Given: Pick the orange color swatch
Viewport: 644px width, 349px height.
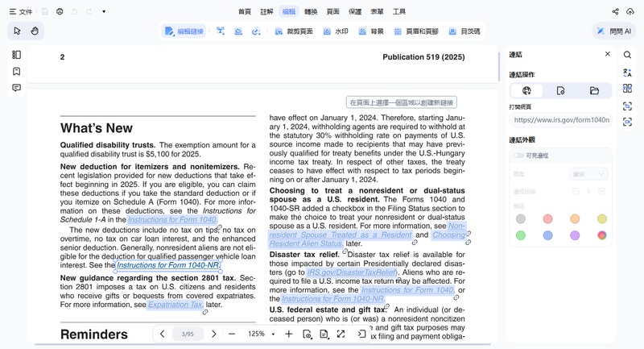Looking at the screenshot, I should click(x=575, y=218).
